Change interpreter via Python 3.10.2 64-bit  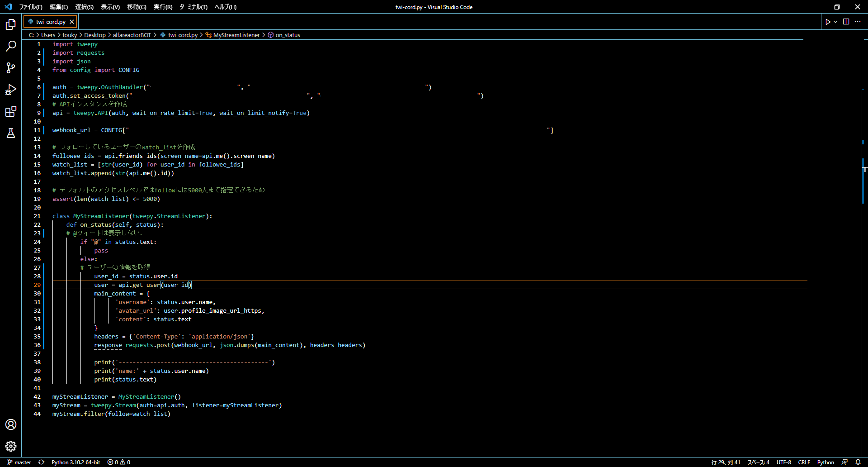click(75, 462)
